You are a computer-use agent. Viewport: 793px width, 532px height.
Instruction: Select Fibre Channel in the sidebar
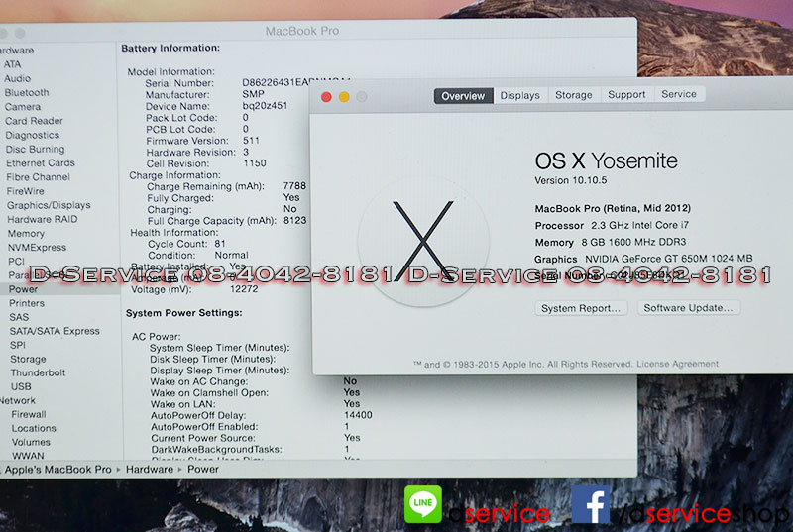coord(38,177)
